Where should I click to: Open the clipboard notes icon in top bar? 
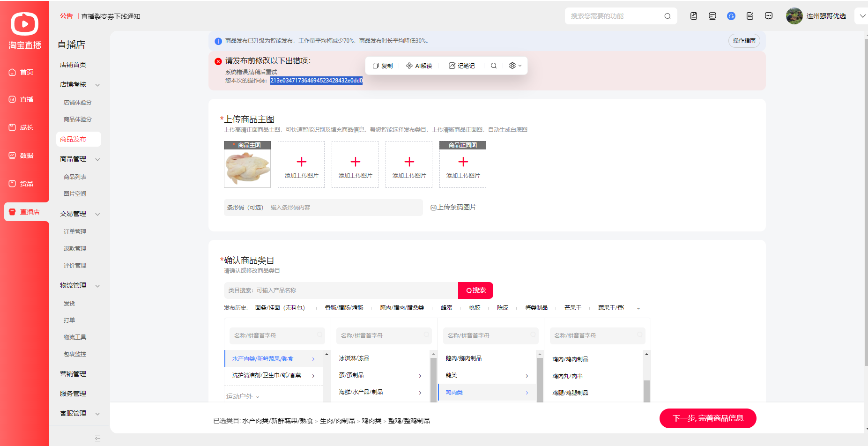pos(694,16)
